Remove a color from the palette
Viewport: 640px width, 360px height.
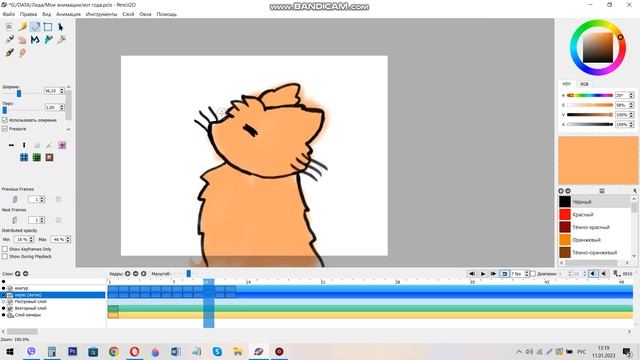pyautogui.click(x=568, y=191)
